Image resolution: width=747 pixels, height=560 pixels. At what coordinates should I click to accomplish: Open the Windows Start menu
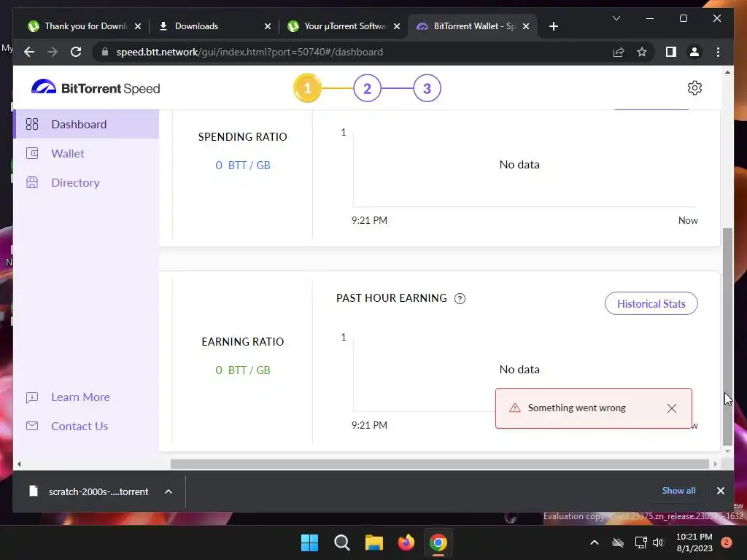(309, 542)
